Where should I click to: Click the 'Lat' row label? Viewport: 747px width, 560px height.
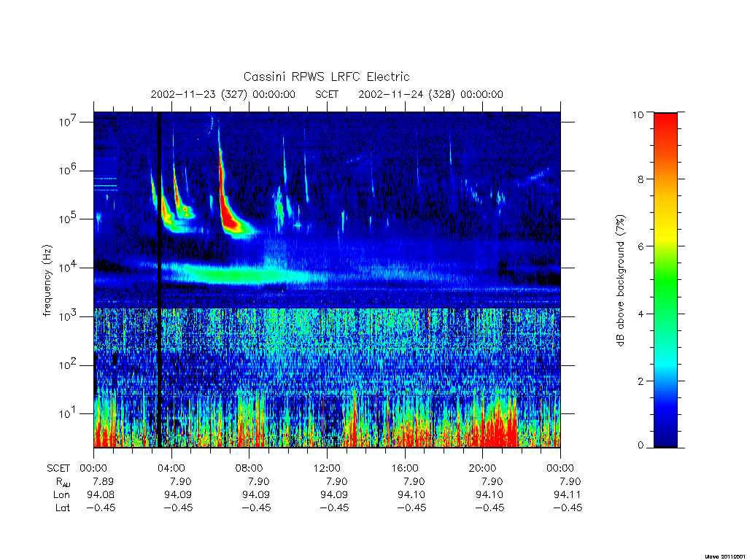[63, 508]
